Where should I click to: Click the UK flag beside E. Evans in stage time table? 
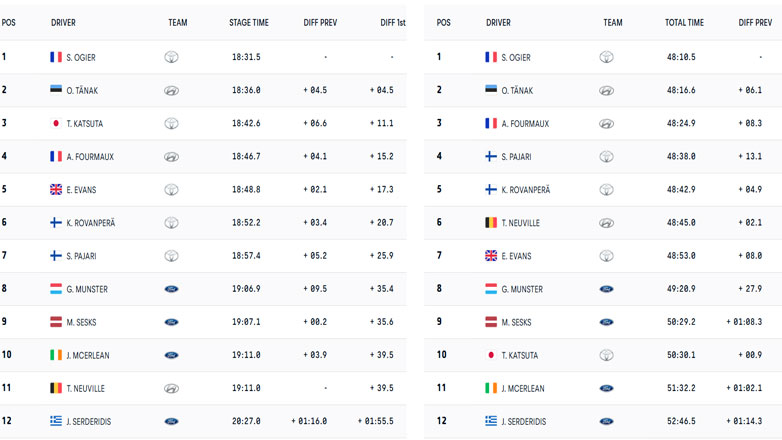coord(56,190)
